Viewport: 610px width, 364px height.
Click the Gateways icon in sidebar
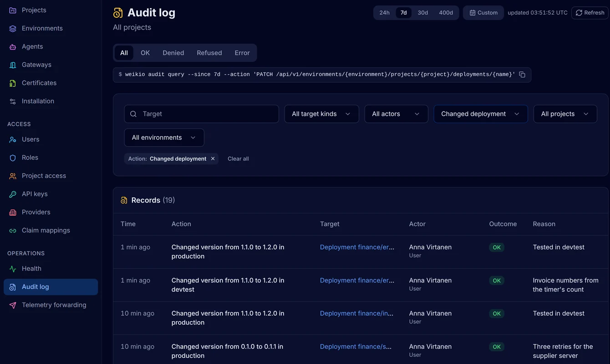pos(13,65)
